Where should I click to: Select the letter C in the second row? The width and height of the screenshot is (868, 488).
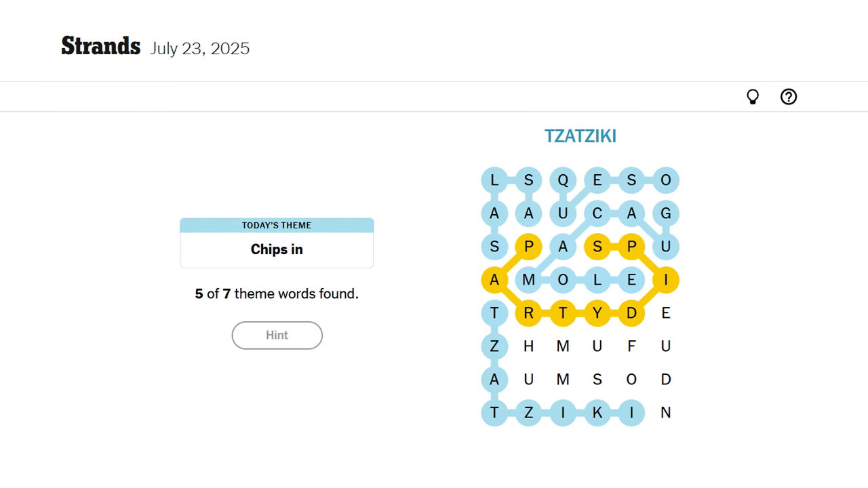tap(597, 213)
